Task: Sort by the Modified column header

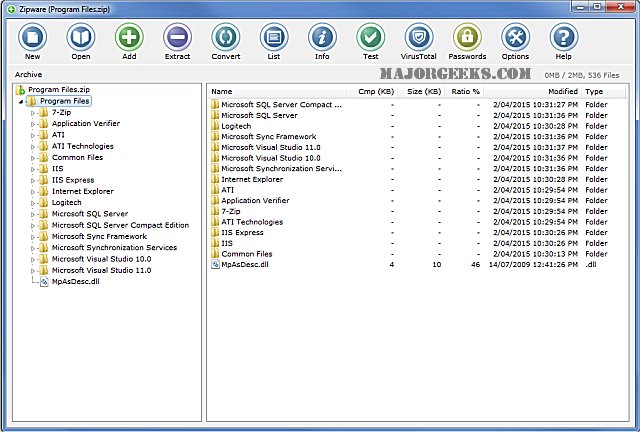Action: (532, 91)
